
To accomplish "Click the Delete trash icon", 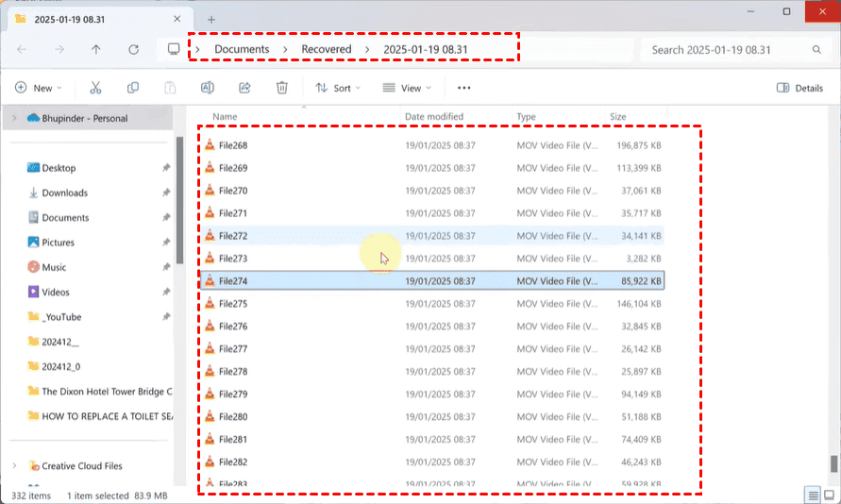I will coord(281,88).
